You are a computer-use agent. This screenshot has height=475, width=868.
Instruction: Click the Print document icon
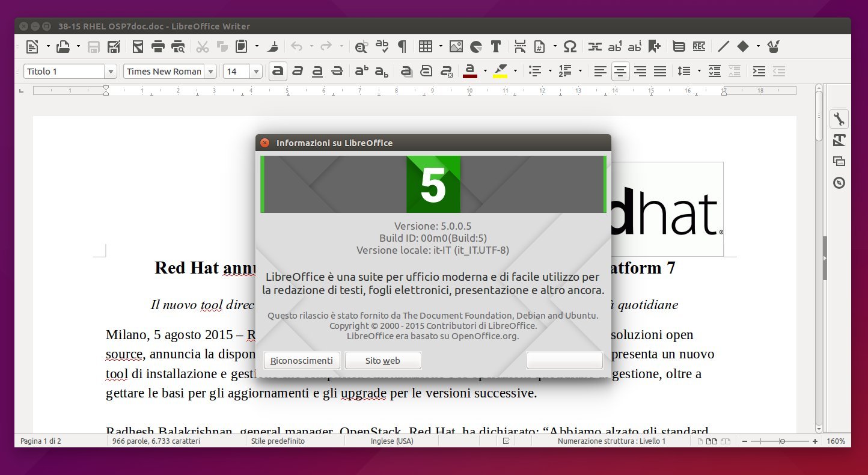click(158, 46)
